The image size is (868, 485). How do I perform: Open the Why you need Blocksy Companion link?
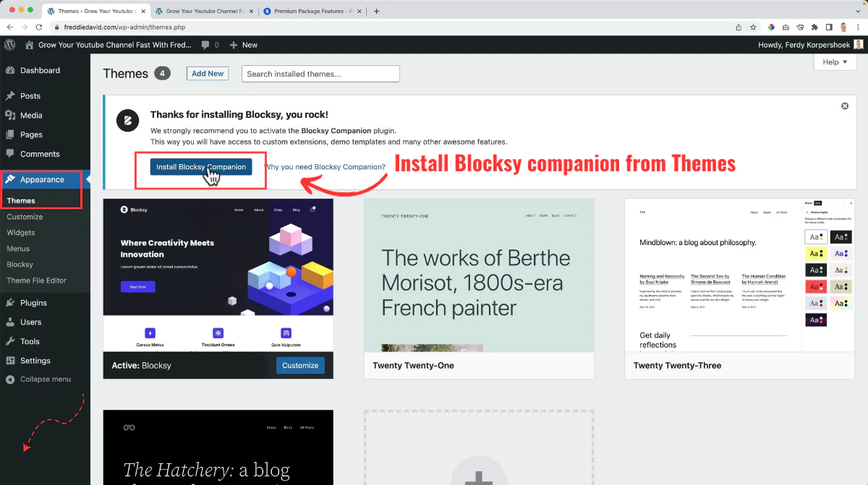(x=327, y=166)
